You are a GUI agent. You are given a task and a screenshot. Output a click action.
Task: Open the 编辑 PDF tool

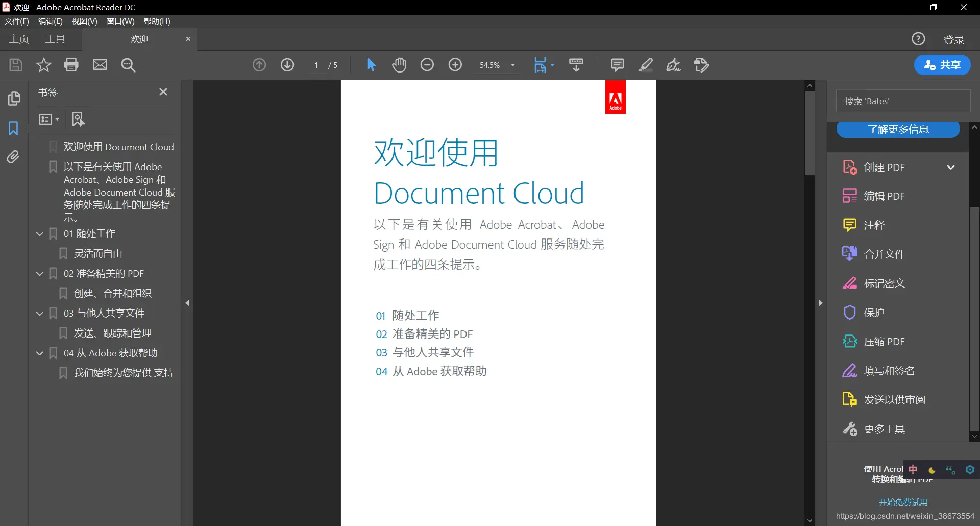pos(874,196)
